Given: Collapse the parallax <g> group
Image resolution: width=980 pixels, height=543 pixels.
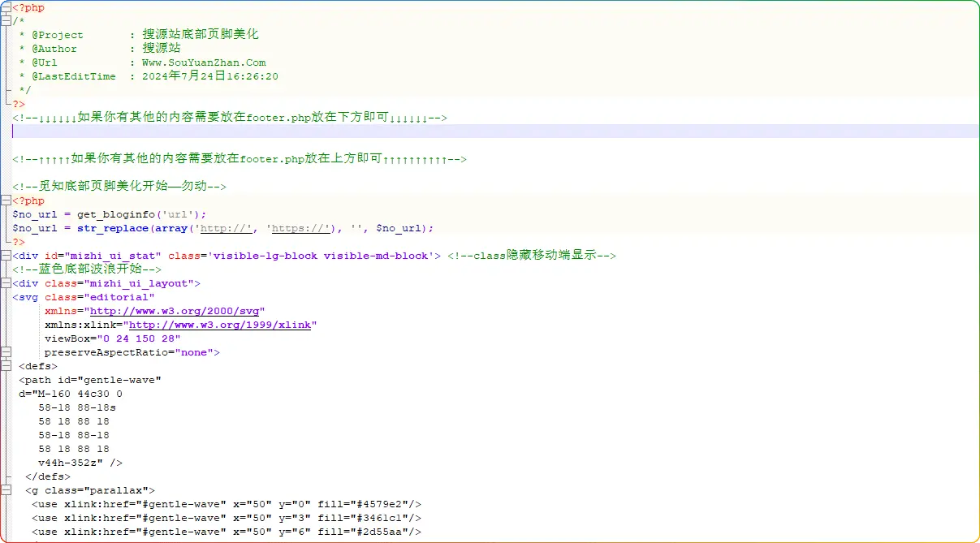Looking at the screenshot, I should (6, 490).
